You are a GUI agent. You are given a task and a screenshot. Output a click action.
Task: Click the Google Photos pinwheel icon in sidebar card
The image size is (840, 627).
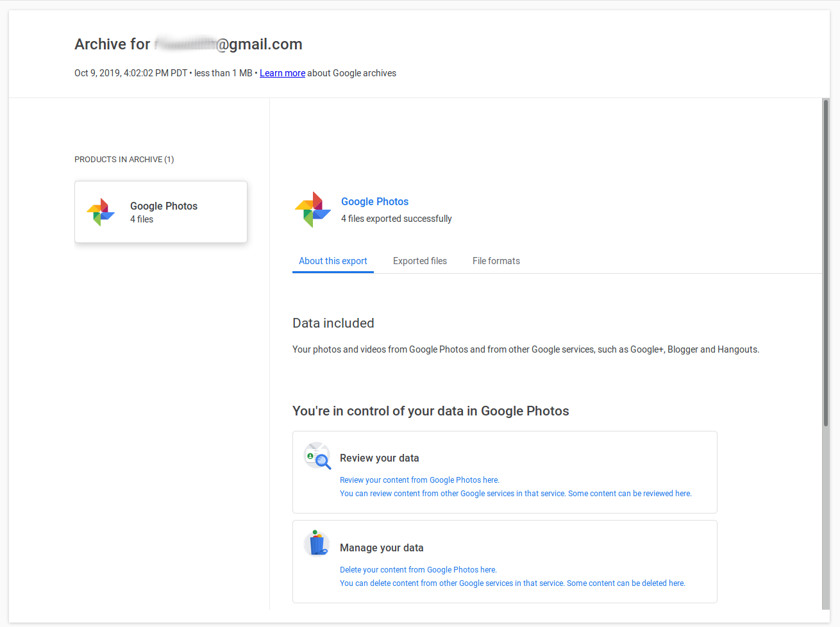(101, 212)
